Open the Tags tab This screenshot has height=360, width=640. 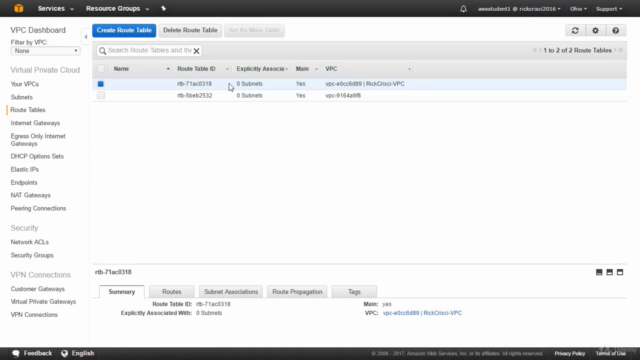point(354,292)
